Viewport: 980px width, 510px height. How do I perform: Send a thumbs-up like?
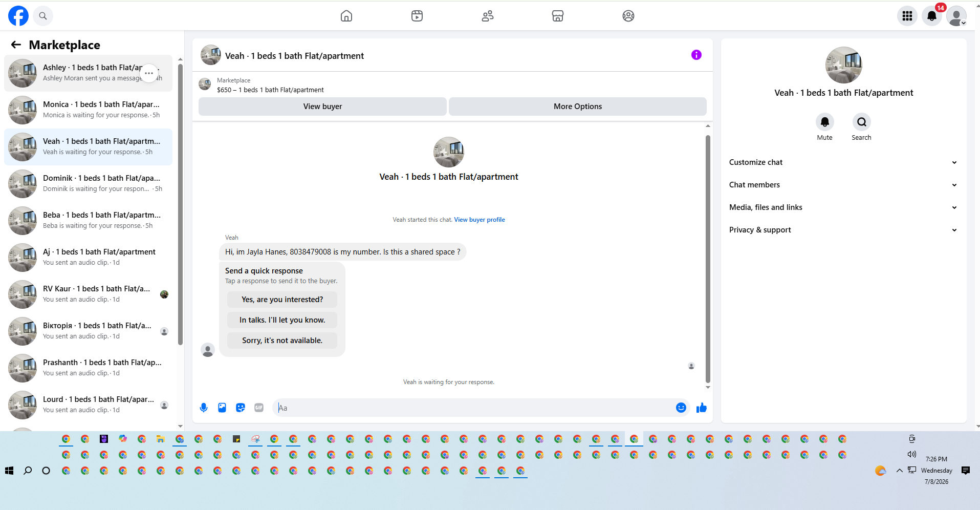tap(702, 408)
